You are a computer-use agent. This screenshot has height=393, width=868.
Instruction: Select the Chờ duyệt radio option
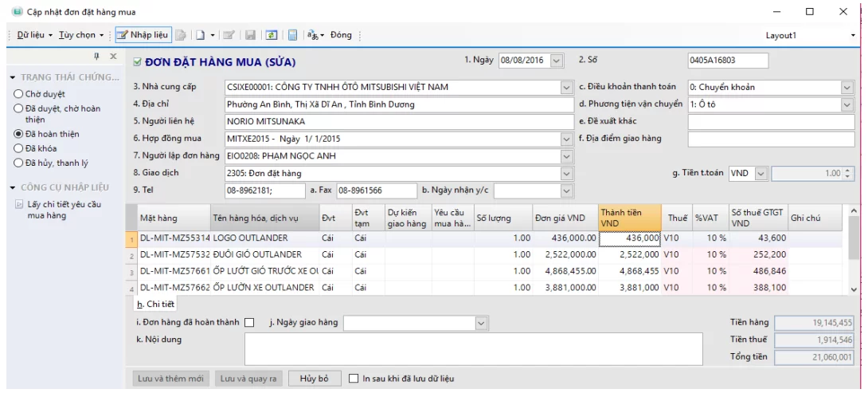tap(18, 93)
